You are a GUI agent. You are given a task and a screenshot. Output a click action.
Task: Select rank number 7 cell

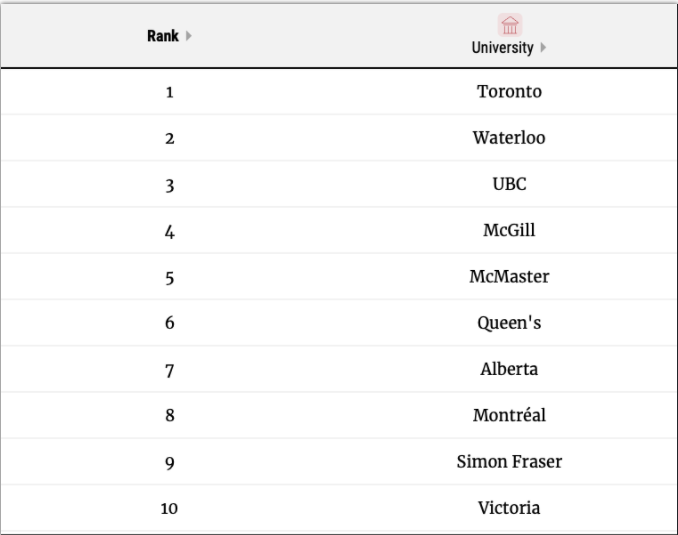170,370
